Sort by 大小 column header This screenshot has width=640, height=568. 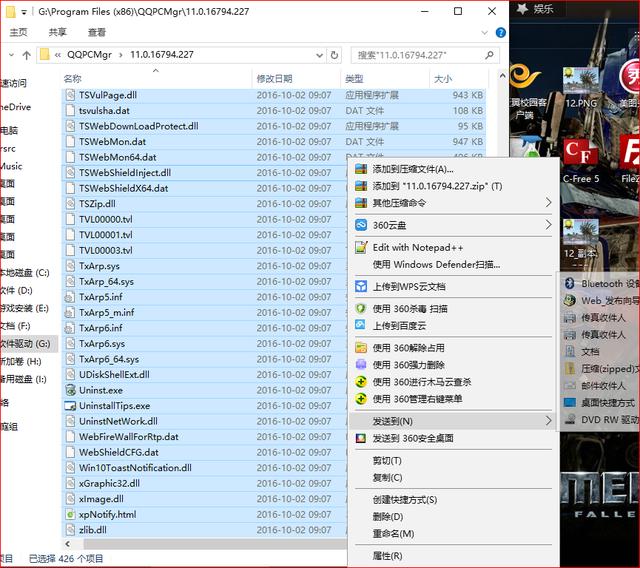[x=442, y=79]
